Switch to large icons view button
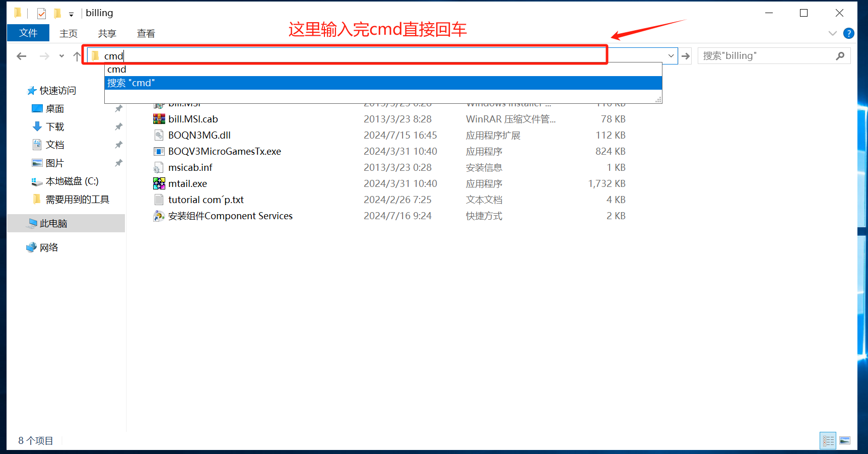Viewport: 868px width, 454px height. tap(845, 441)
